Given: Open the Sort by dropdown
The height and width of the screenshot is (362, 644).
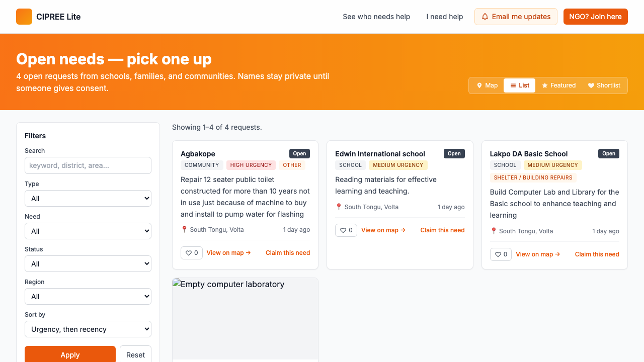Looking at the screenshot, I should (x=88, y=329).
